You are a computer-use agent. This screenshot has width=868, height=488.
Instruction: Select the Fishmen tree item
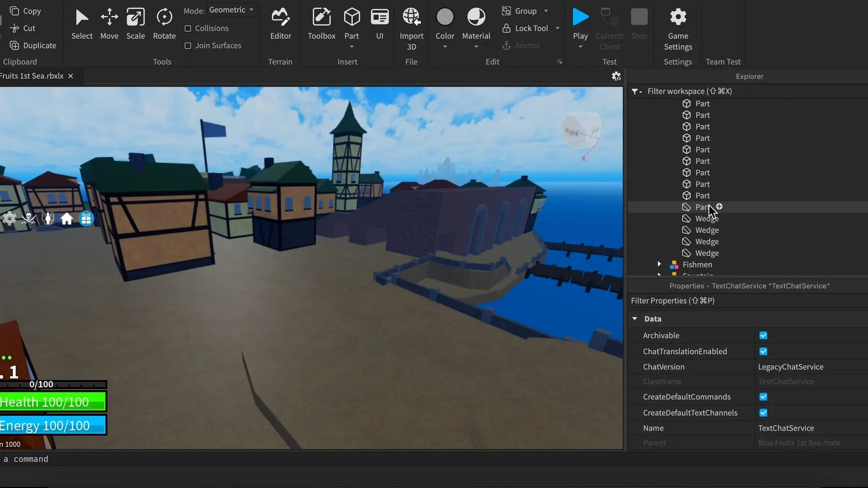click(697, 264)
